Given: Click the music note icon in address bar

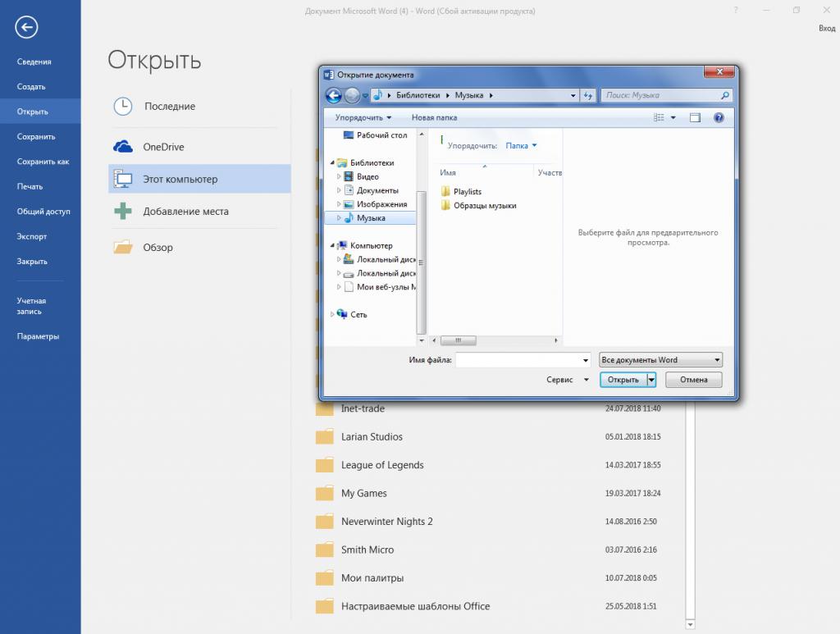Looking at the screenshot, I should [x=377, y=95].
